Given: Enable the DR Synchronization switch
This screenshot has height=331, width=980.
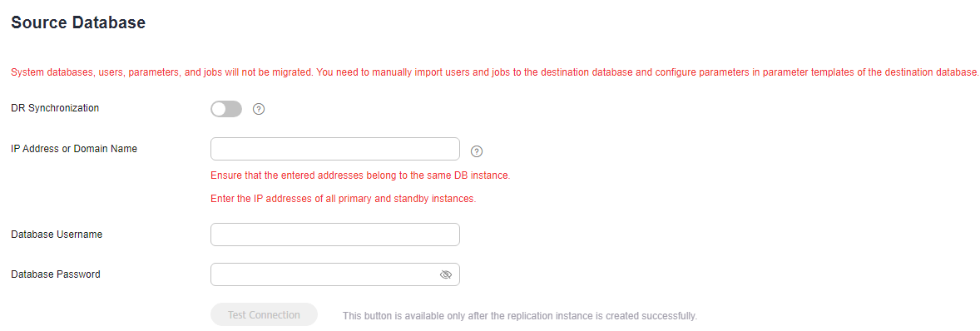Looking at the screenshot, I should tap(226, 109).
